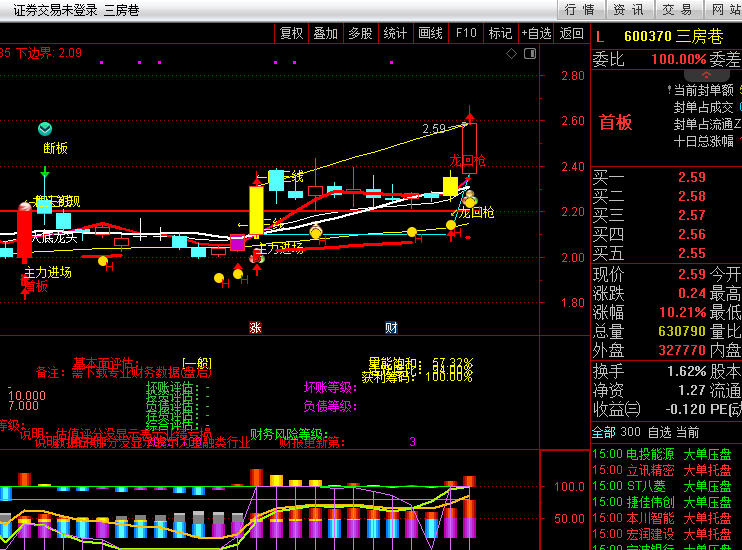Collapse the red chevron under 委比
The height and width of the screenshot is (550, 742).
[707, 75]
